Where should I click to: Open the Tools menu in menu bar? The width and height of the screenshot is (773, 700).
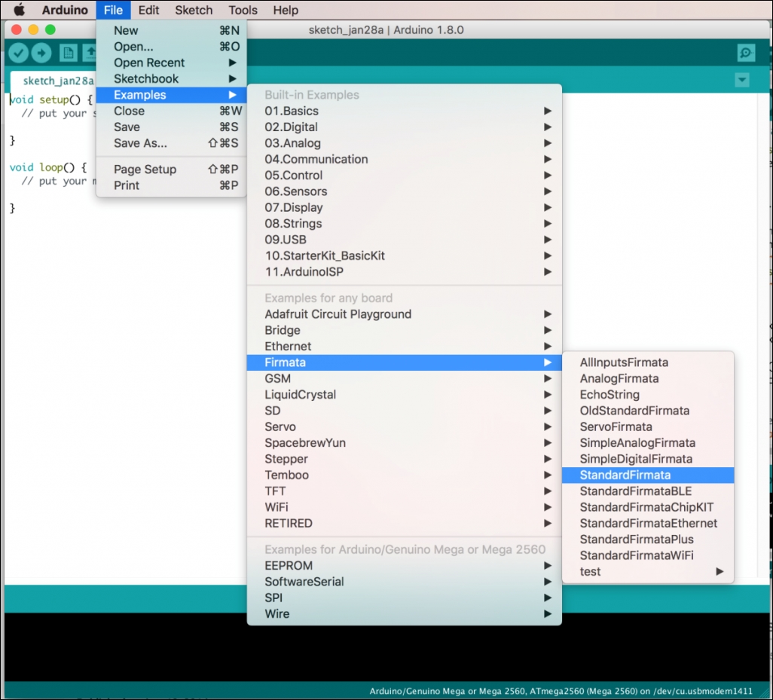pyautogui.click(x=243, y=10)
